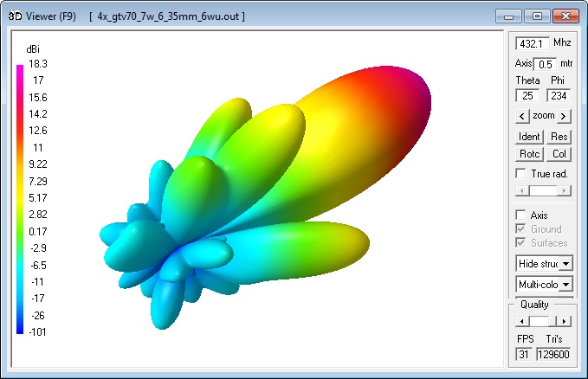
Task: Click right arrow of True rad. slider
Action: coord(564,191)
